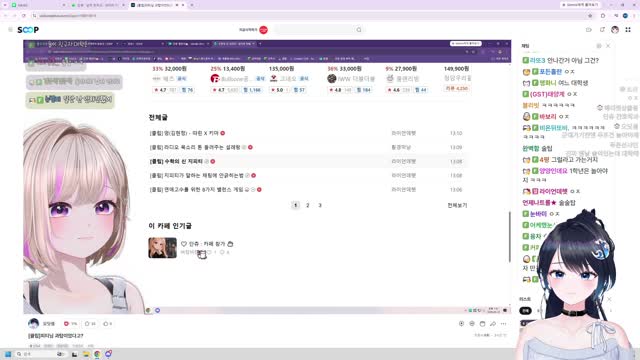The image size is (640, 360).
Task: Open File Explorer from the taskbar
Action: click(86, 354)
